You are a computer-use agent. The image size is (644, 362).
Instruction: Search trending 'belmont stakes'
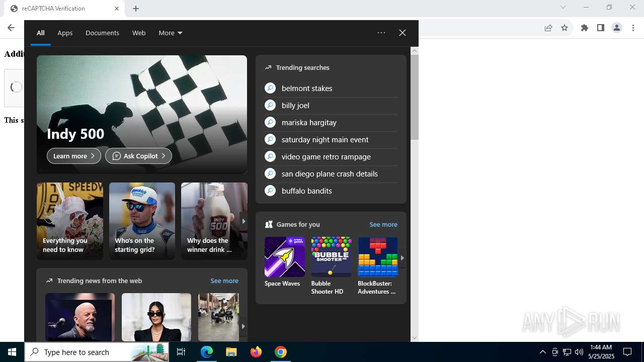(331, 88)
